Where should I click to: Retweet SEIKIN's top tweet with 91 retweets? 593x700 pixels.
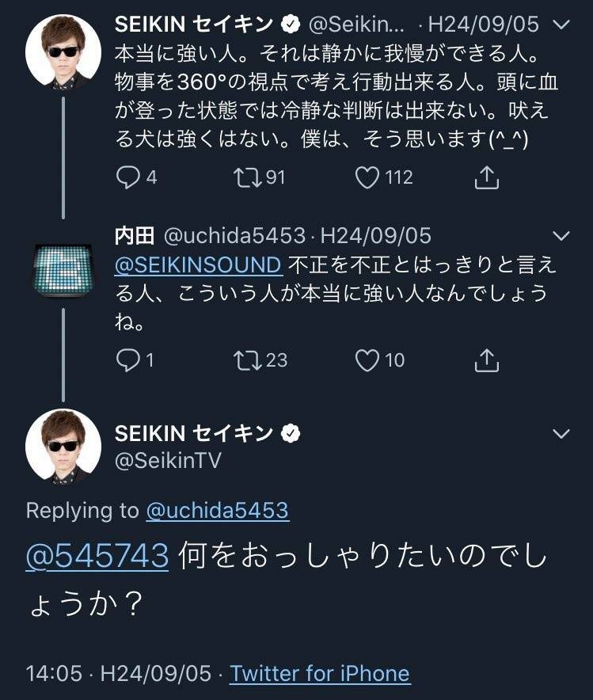coord(246,177)
